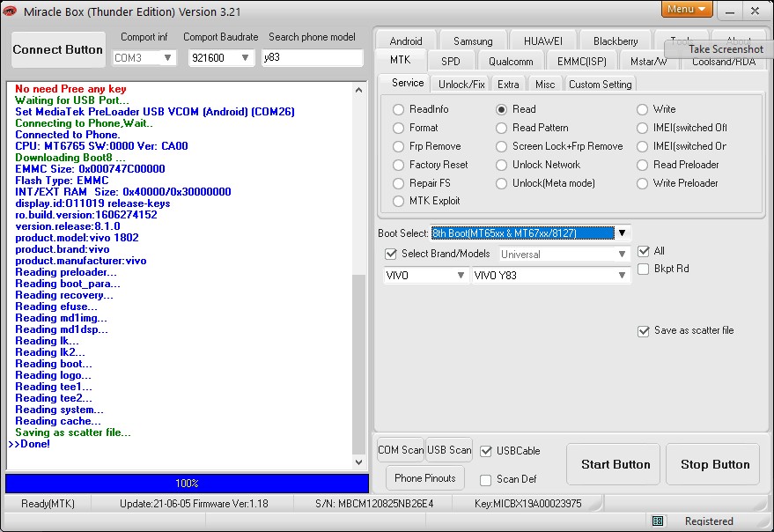Open the Universal dropdown
Viewport: 774px width, 532px height.
click(x=564, y=254)
